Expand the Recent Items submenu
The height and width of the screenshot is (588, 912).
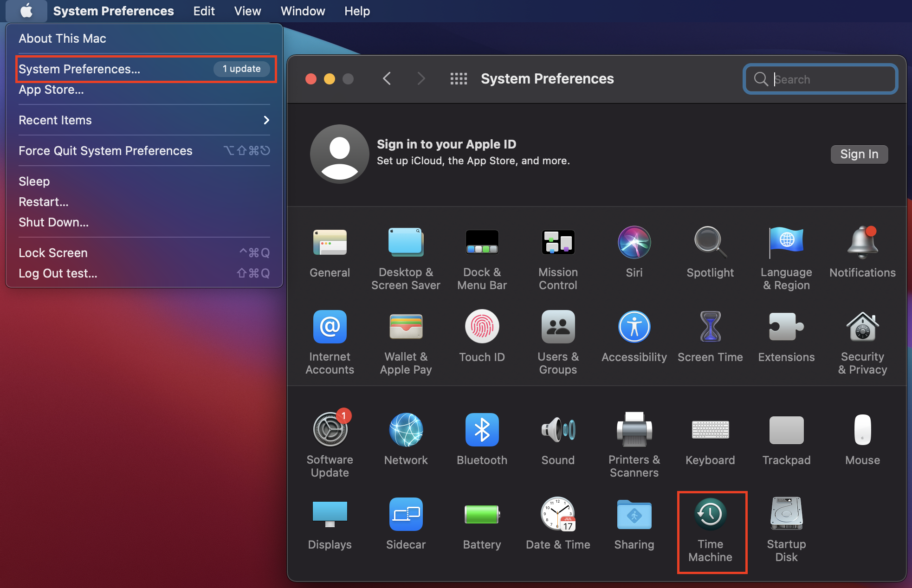click(55, 120)
